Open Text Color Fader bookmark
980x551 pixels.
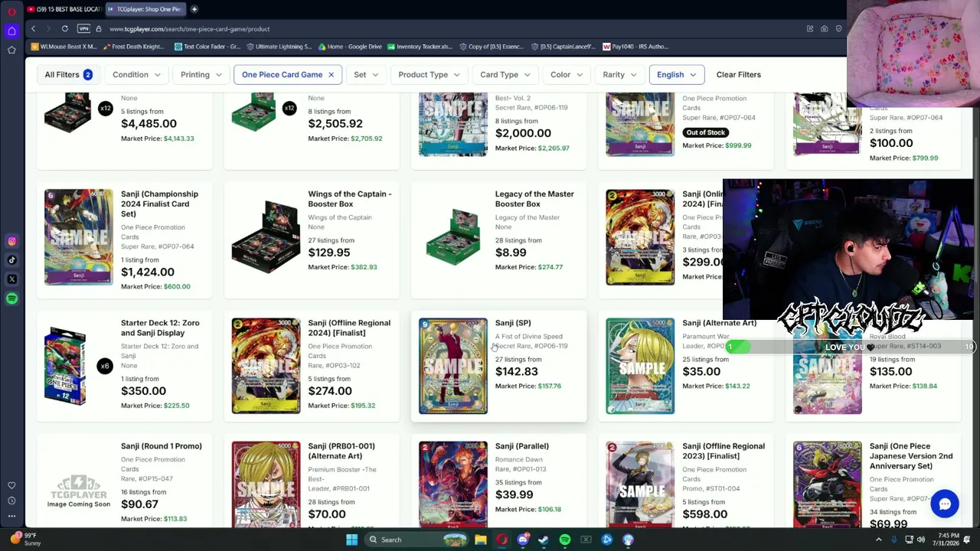[207, 47]
